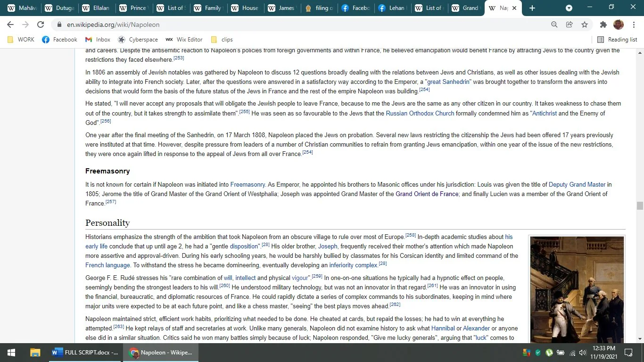
Task: Switch to the Ellalan tab
Action: (96, 8)
